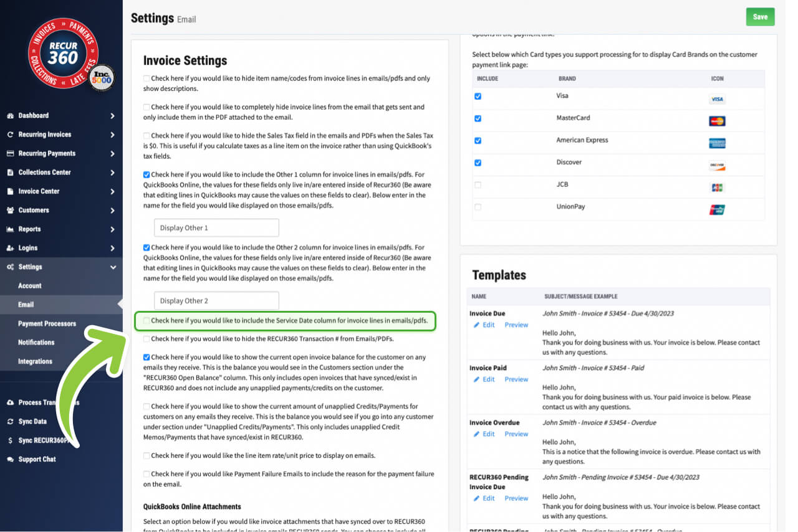Uncheck the Discover include checkbox
Screen dimensions: 798x532
[478, 163]
